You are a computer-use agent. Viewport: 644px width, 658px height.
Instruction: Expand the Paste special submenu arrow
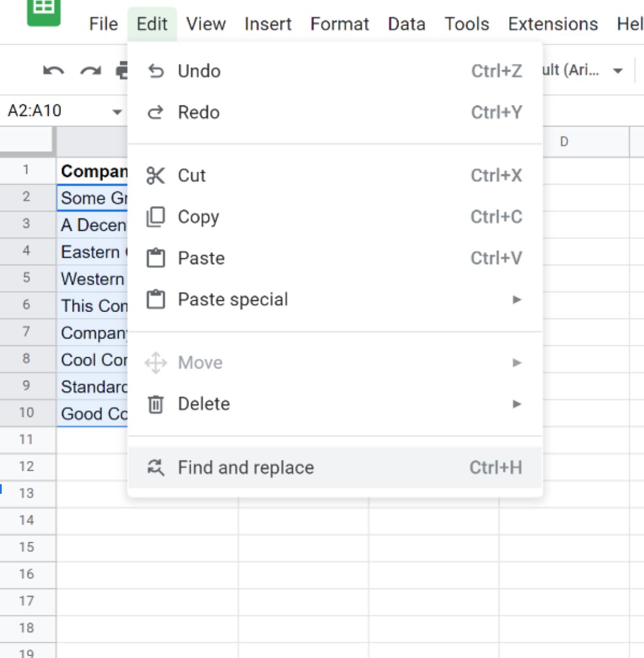pos(517,300)
